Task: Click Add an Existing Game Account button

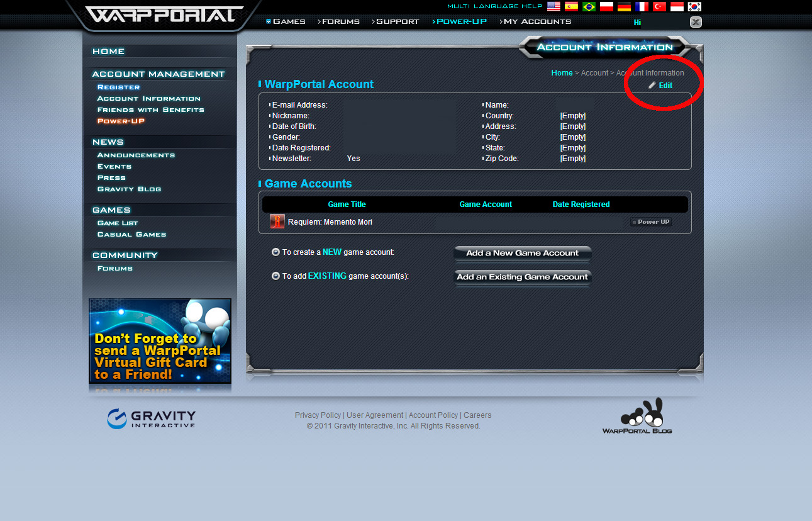Action: click(x=523, y=277)
